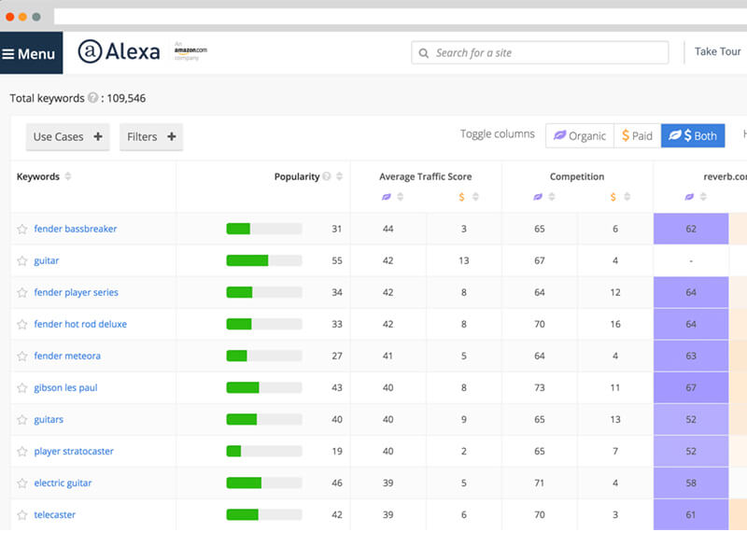Star the fender meteora keyword

pos(21,357)
